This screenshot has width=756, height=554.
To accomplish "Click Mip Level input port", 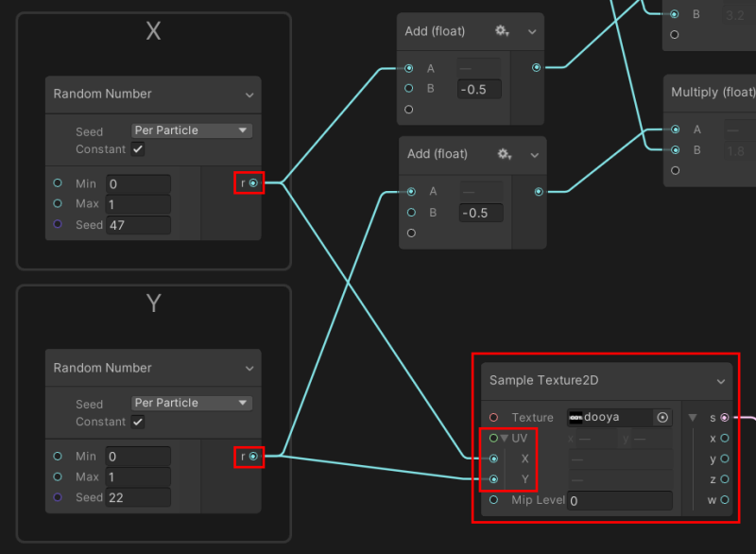I will click(x=493, y=499).
